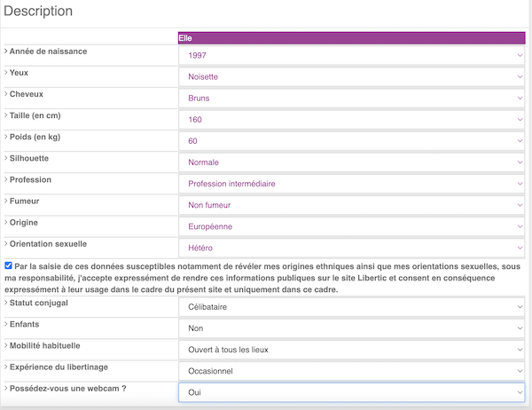Click the purple Elle column header
This screenshot has width=532, height=410.
[x=352, y=38]
